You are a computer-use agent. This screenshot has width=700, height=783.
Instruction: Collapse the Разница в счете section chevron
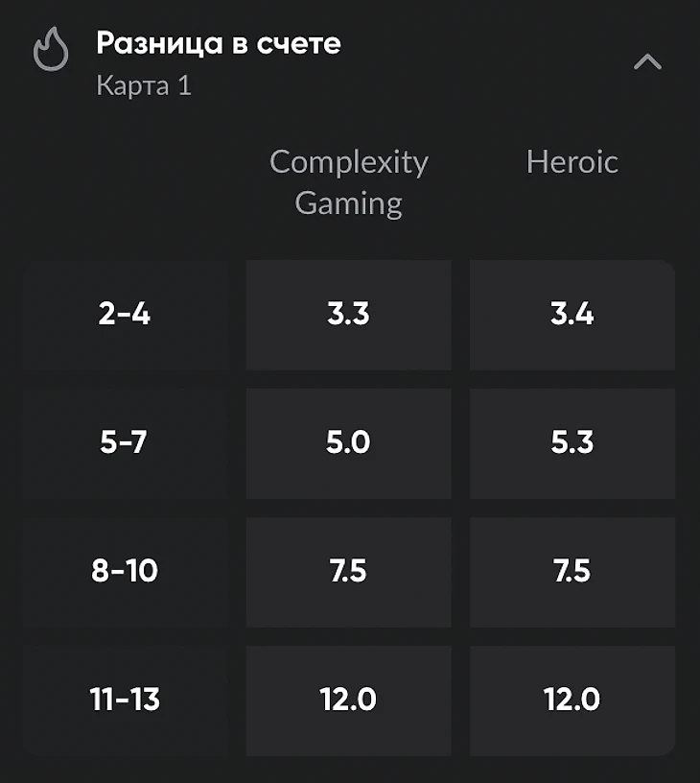648,62
